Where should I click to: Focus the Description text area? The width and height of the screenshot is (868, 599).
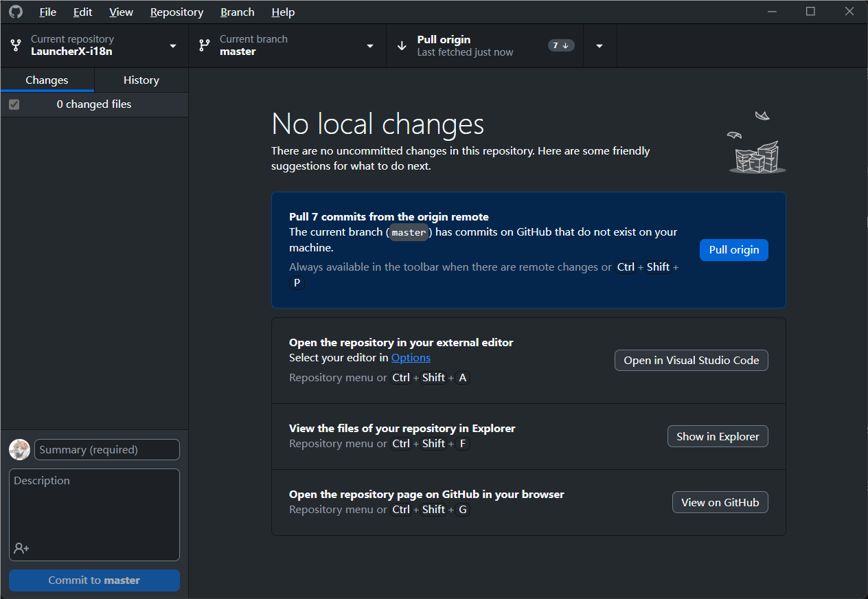point(94,515)
